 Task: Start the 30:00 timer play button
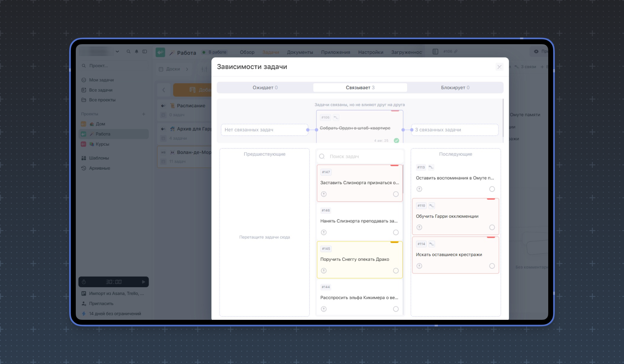click(143, 282)
